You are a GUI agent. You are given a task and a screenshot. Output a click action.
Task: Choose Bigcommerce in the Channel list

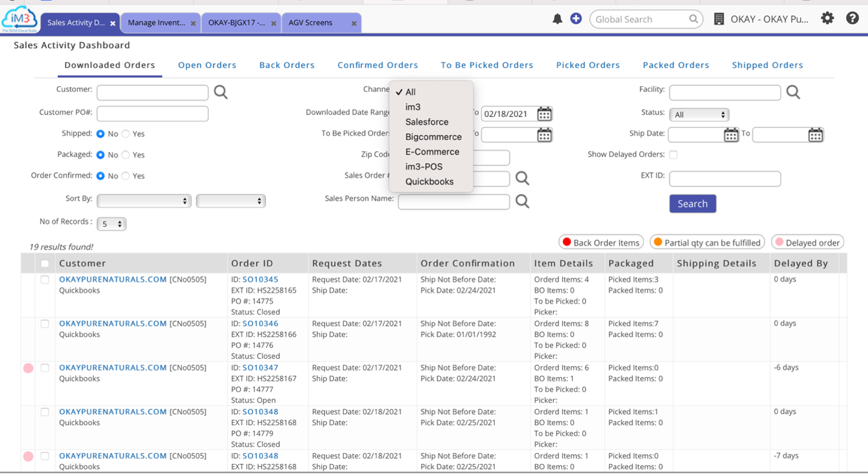coord(431,137)
